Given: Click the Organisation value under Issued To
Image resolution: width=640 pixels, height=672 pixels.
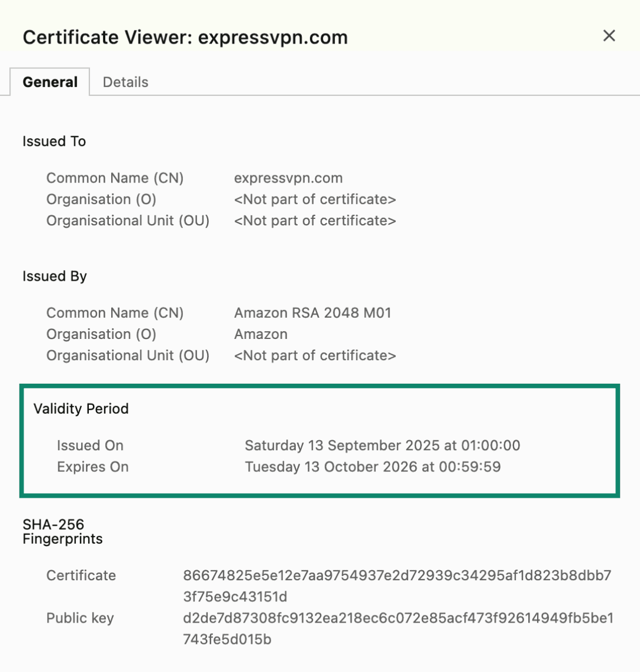Looking at the screenshot, I should (315, 199).
